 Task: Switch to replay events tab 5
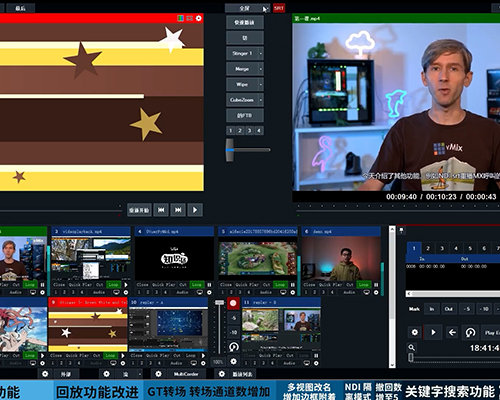coord(470,248)
